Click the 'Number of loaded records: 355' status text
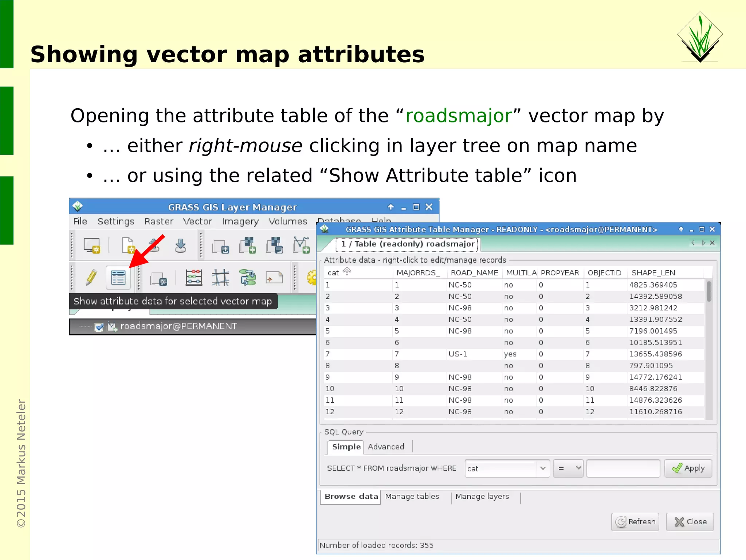The height and width of the screenshot is (560, 746). [x=376, y=545]
